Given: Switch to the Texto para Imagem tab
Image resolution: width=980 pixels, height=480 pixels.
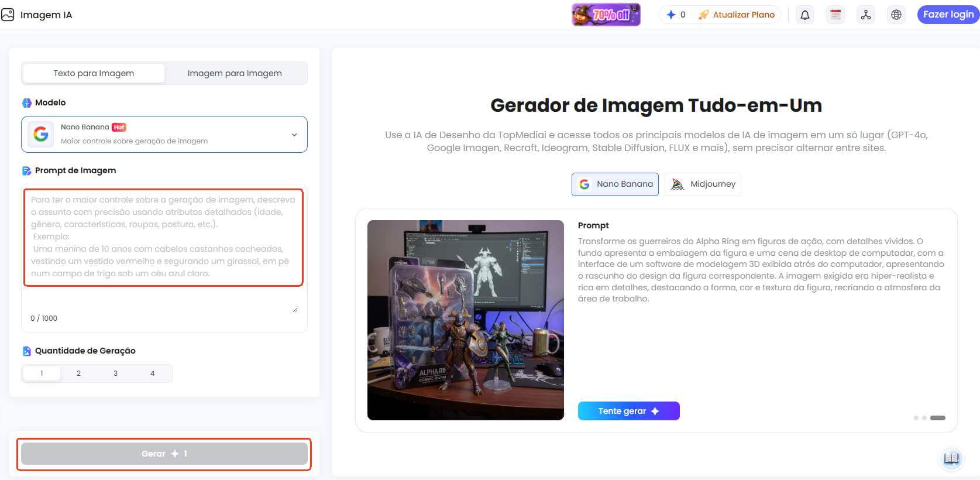Looking at the screenshot, I should 94,73.
